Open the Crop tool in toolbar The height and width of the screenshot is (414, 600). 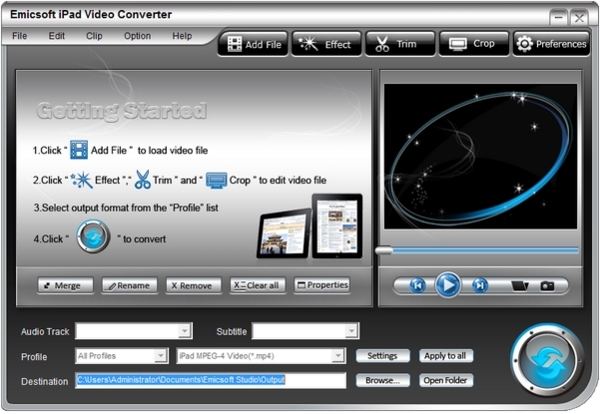click(474, 44)
